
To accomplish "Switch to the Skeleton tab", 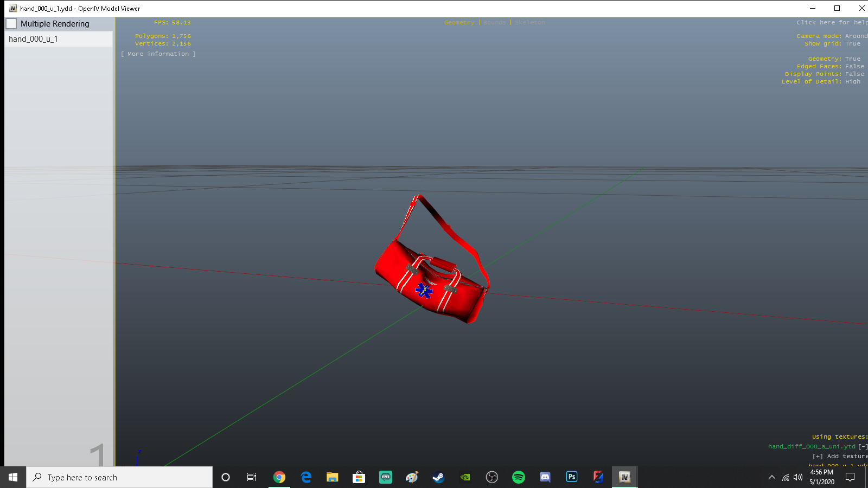I will point(530,23).
